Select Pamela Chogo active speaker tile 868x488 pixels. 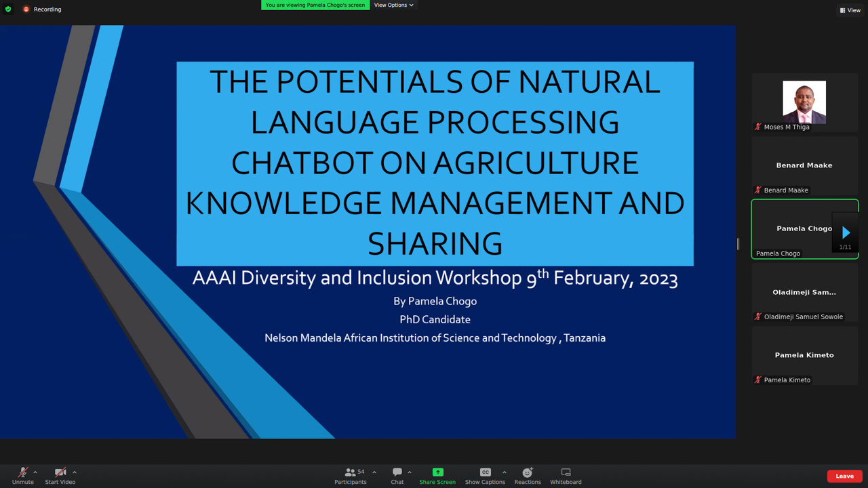805,229
